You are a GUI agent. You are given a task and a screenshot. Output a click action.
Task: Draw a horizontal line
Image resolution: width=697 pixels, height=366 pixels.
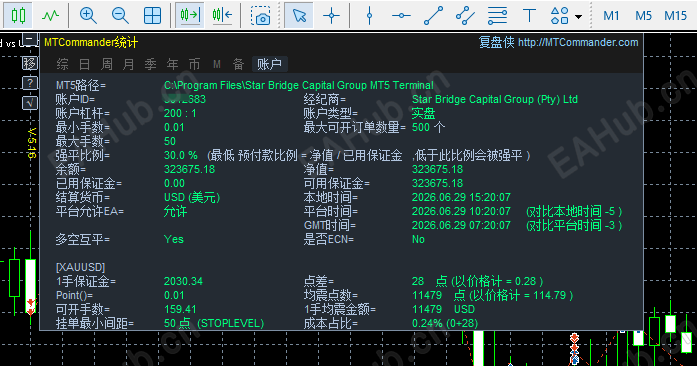401,16
